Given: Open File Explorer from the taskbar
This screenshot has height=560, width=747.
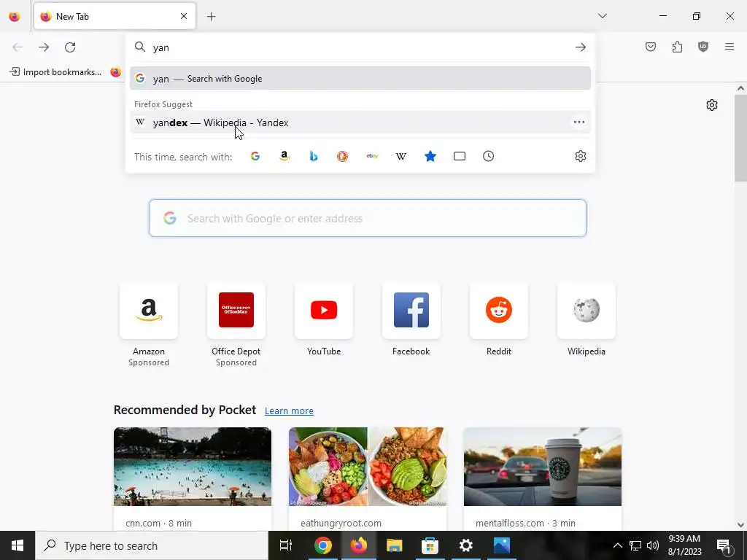Looking at the screenshot, I should (x=394, y=545).
